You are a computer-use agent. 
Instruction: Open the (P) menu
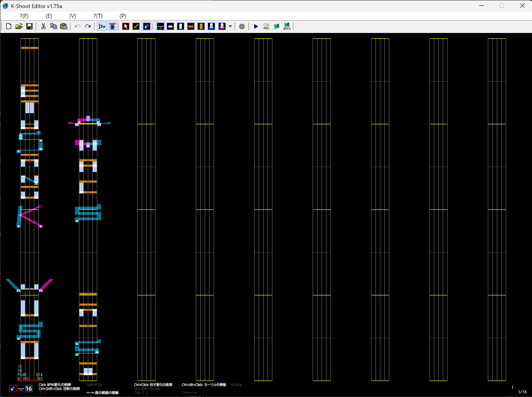[x=122, y=16]
